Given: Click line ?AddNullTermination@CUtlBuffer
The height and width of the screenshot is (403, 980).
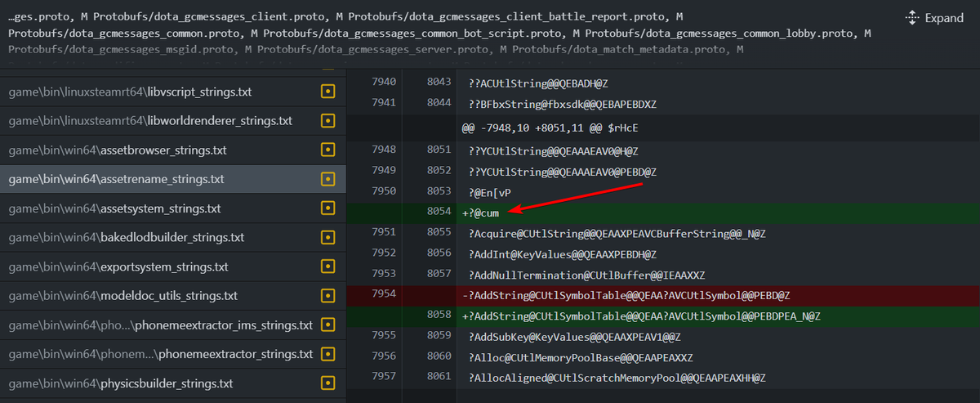Looking at the screenshot, I should point(586,275).
